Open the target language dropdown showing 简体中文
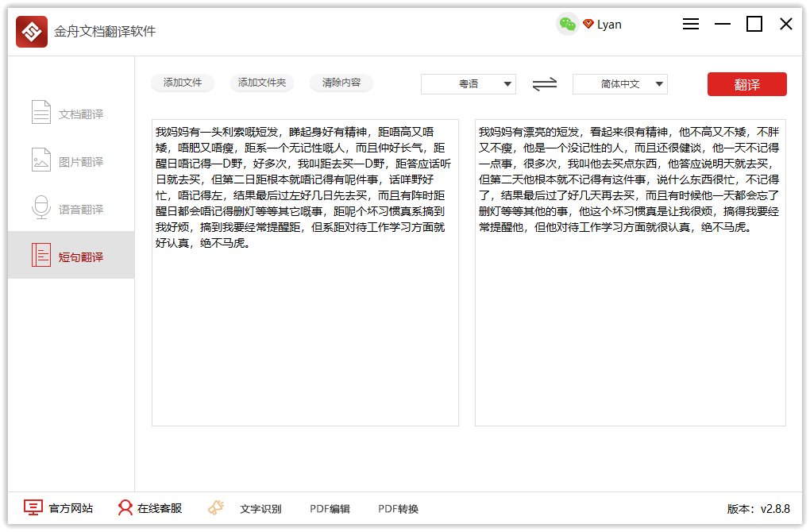 620,84
